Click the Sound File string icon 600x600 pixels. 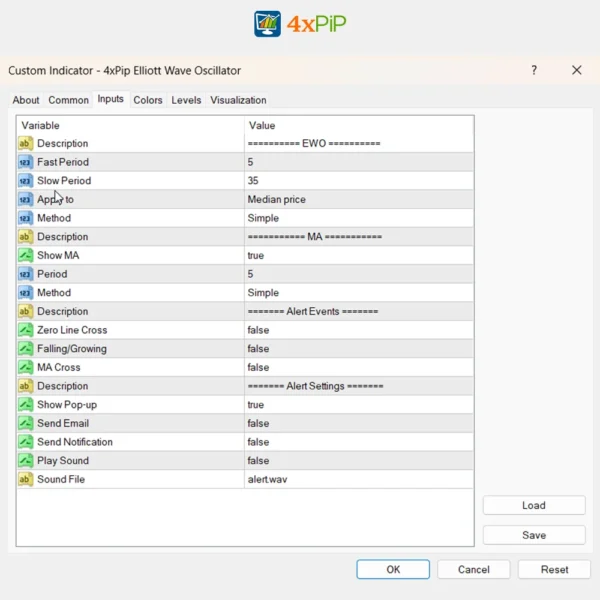coord(26,479)
